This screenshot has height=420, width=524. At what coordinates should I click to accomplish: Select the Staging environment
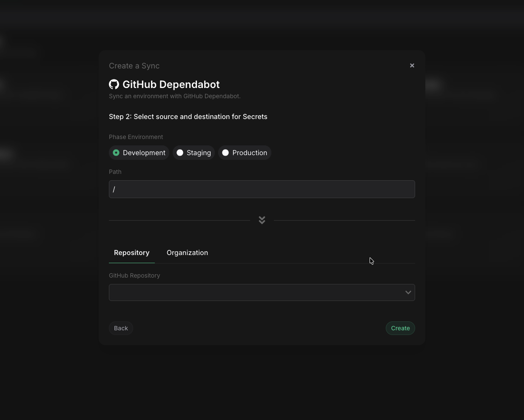[x=194, y=153]
